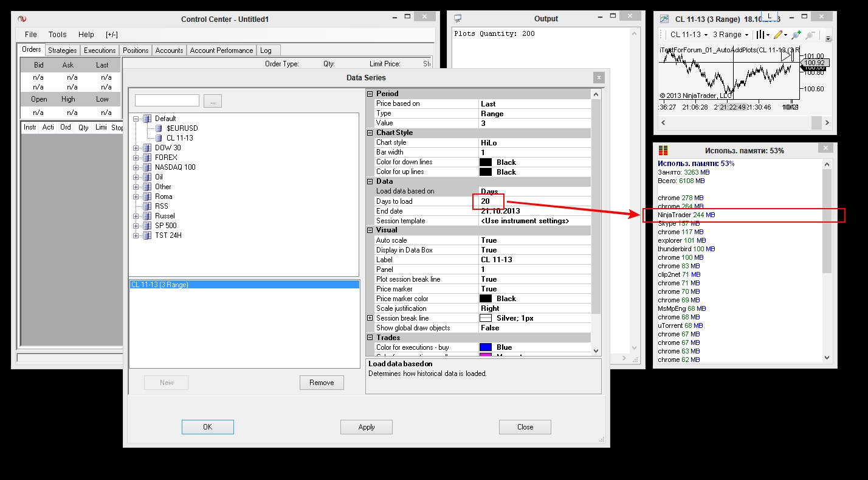Click the CL 11-13 database icon in tree

[x=159, y=138]
